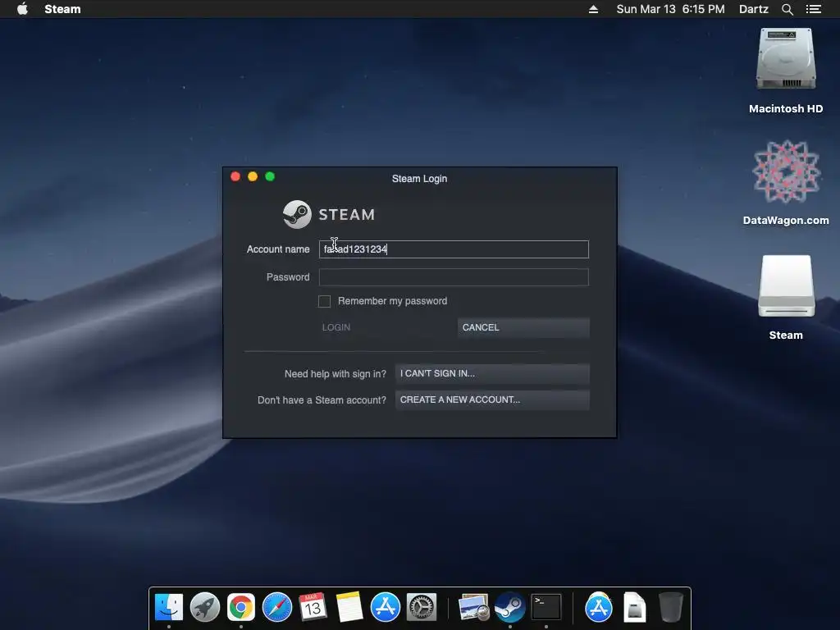Open Finder from the Dock
The width and height of the screenshot is (840, 630).
click(x=169, y=607)
